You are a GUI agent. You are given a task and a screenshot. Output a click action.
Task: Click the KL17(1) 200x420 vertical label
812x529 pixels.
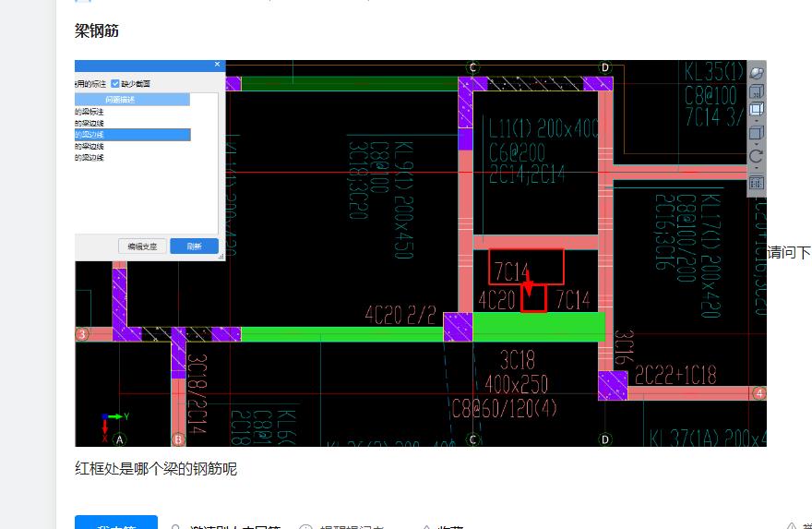click(x=710, y=256)
